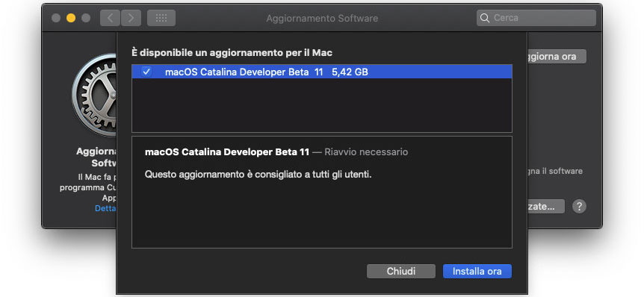This screenshot has width=644, height=297.
Task: Open the advanced options button behind the dialog
Action: (546, 206)
